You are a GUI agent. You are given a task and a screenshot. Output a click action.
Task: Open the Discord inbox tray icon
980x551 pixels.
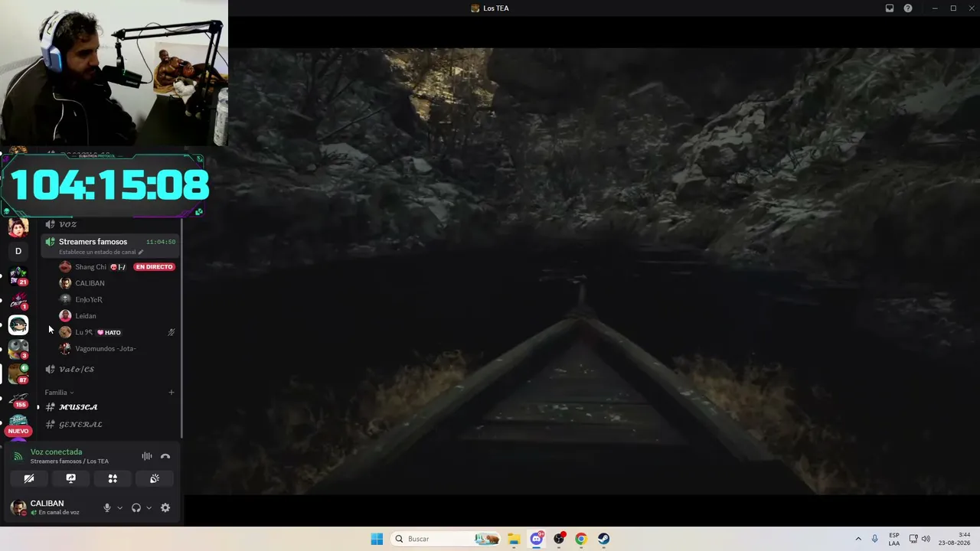(x=890, y=8)
